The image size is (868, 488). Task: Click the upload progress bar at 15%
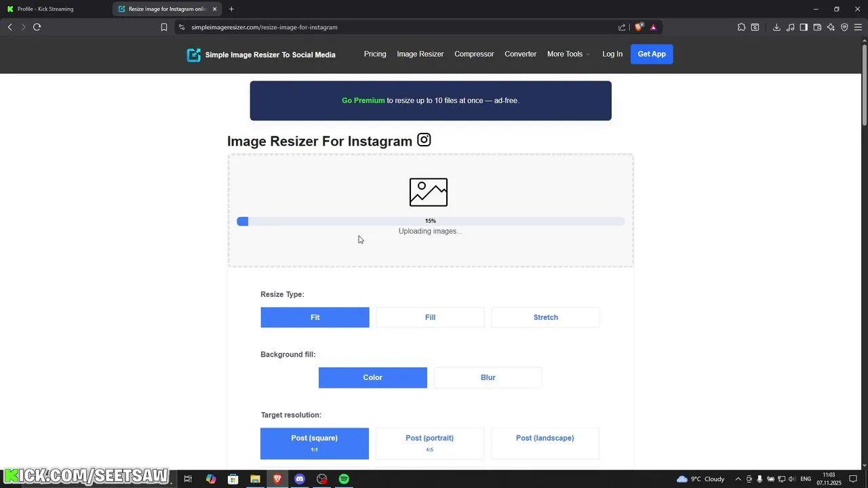point(431,221)
